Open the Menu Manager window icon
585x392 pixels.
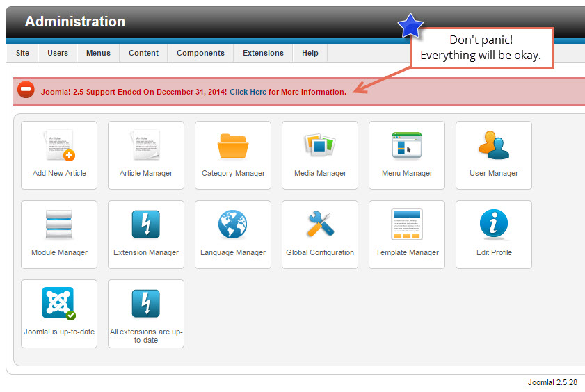pyautogui.click(x=407, y=145)
